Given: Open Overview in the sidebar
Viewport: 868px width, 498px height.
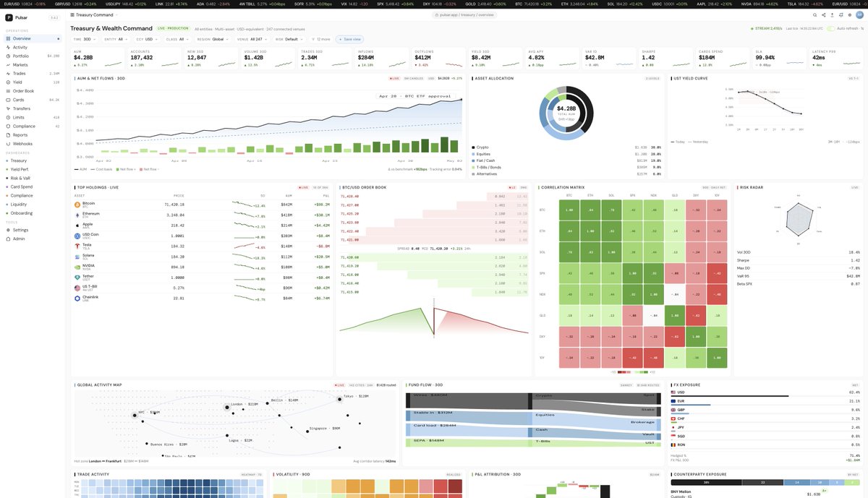Looking at the screenshot, I should (33, 38).
